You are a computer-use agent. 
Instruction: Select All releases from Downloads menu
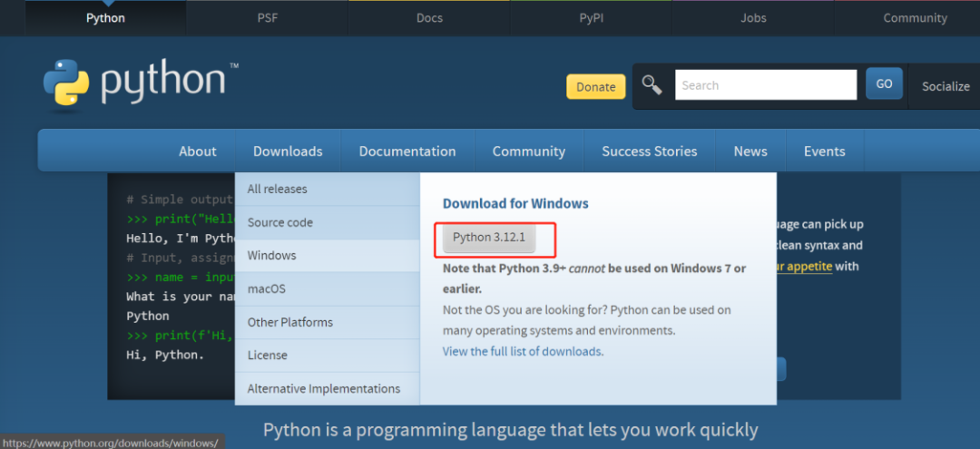pyautogui.click(x=277, y=189)
